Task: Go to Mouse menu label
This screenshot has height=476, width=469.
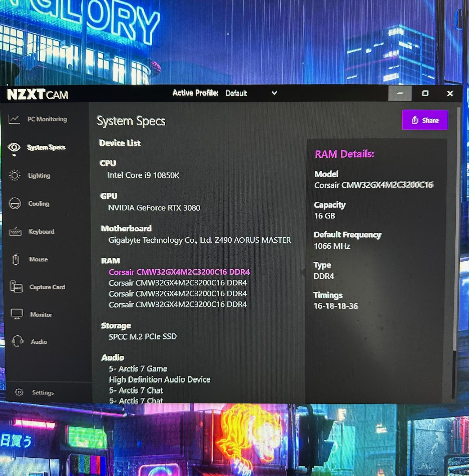Action: point(38,259)
